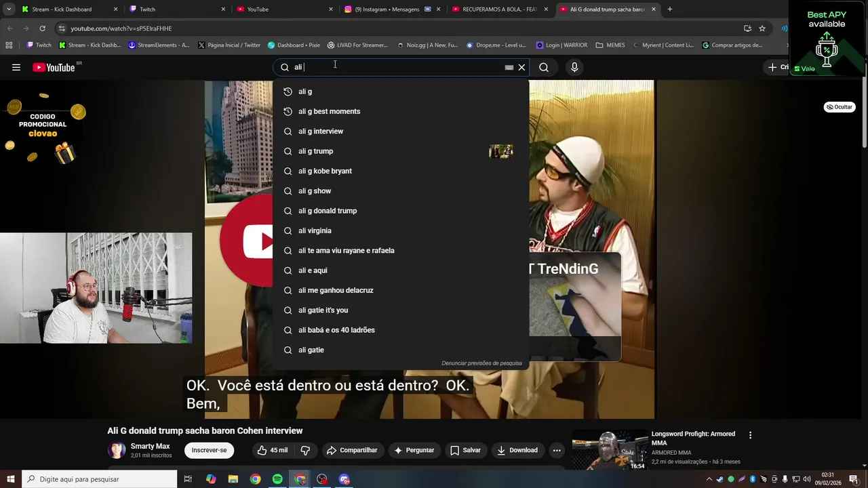Dislike the video
This screenshot has width=868, height=488.
(305, 450)
